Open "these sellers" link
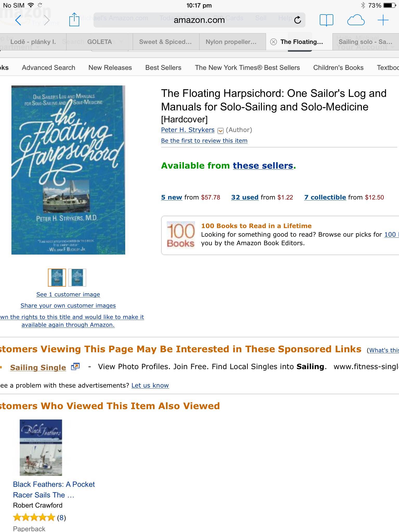399x532 pixels. point(263,165)
